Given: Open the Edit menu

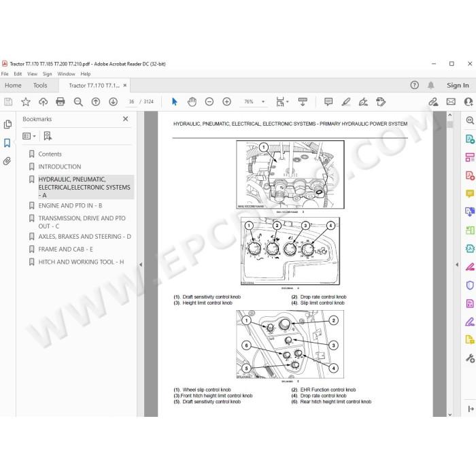Looking at the screenshot, I should coord(18,73).
